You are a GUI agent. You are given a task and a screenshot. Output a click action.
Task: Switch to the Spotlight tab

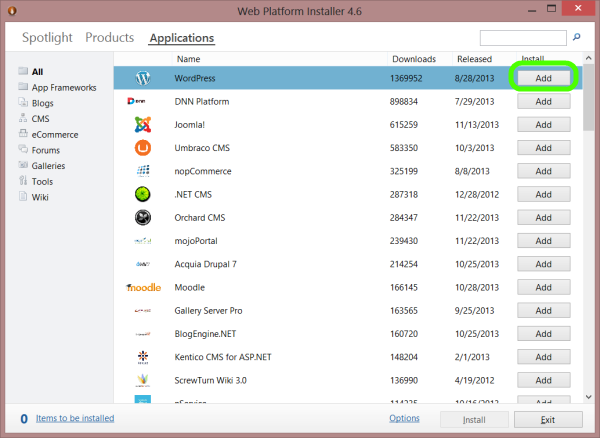click(48, 38)
